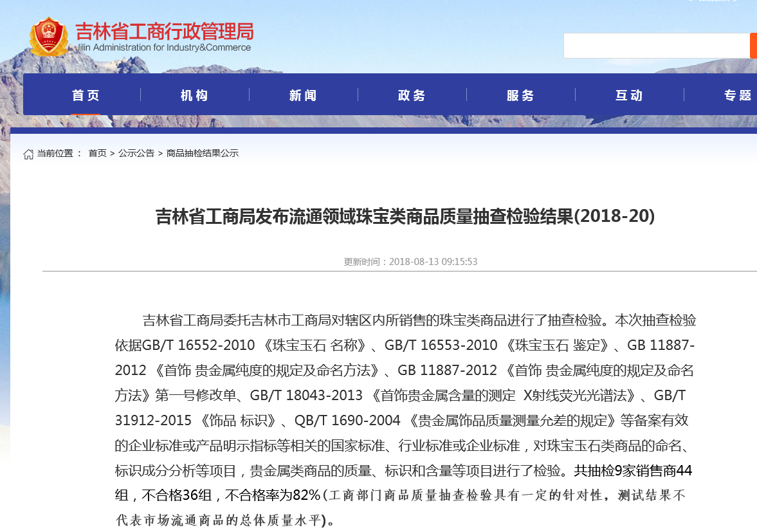Click the 更新时间 timestamp text
The image size is (757, 532).
tap(410, 262)
